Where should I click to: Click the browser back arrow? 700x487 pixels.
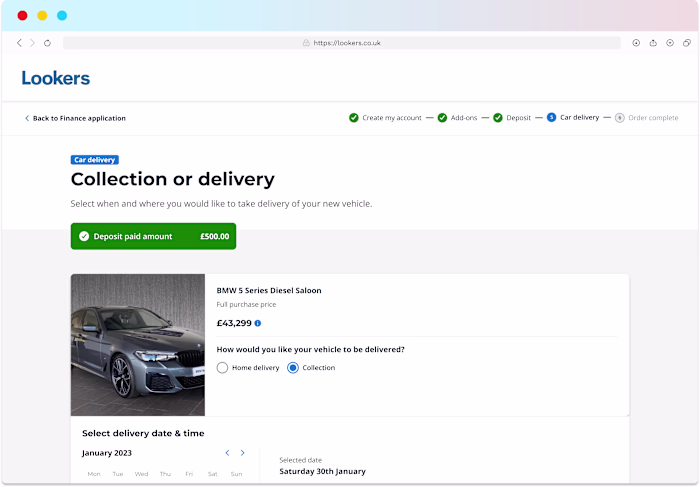19,43
